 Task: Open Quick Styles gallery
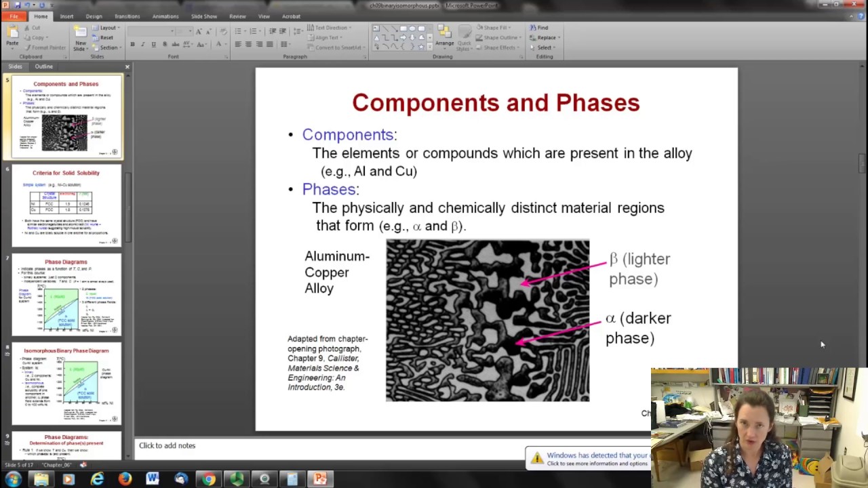(463, 37)
